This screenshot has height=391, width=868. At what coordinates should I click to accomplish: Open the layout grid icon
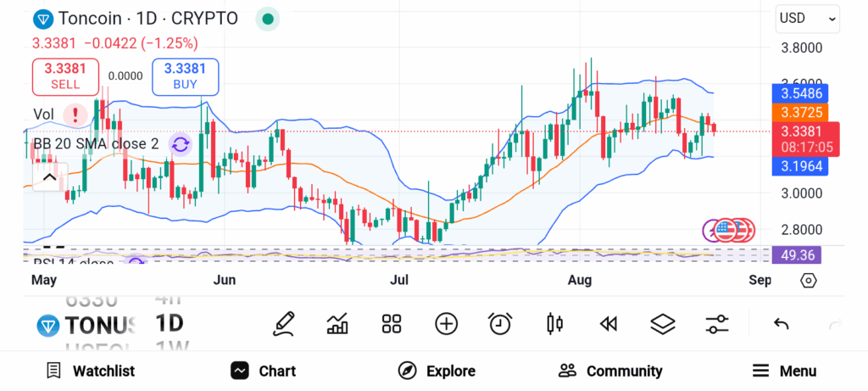click(391, 323)
